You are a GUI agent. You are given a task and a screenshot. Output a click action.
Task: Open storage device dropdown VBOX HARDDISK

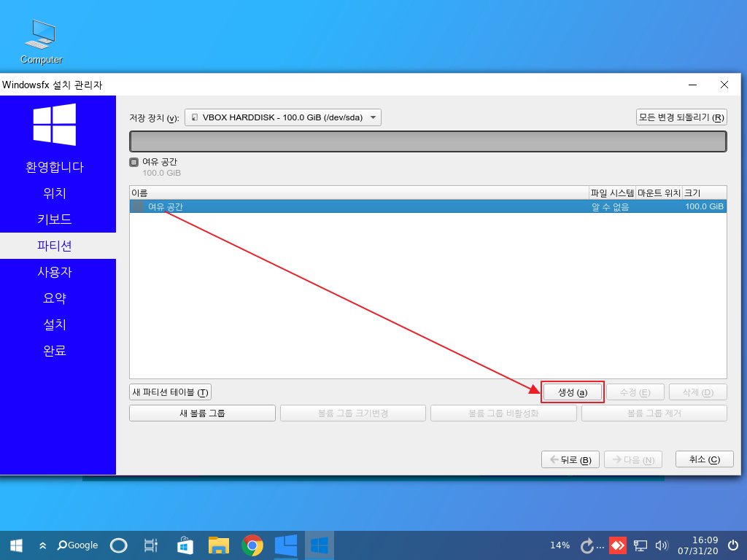282,117
